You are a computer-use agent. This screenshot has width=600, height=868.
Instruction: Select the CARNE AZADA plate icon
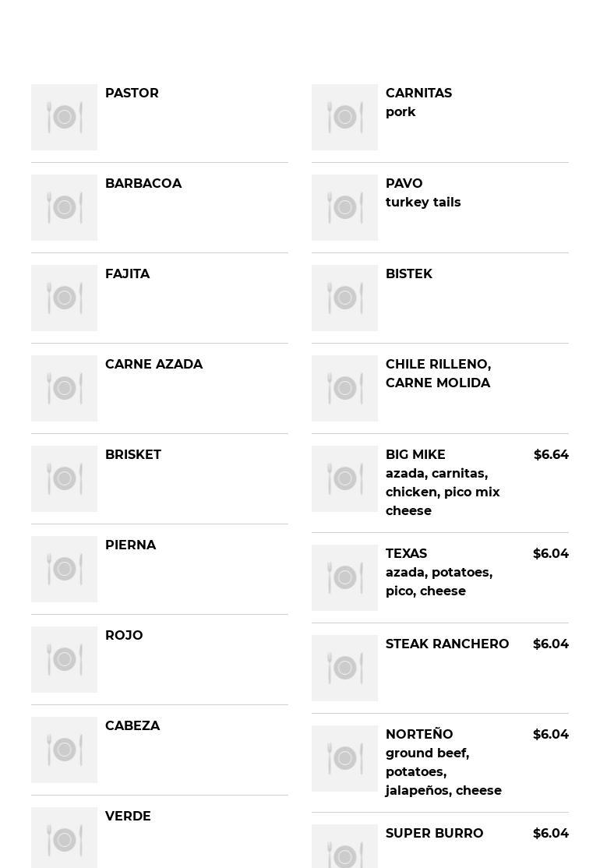64,388
